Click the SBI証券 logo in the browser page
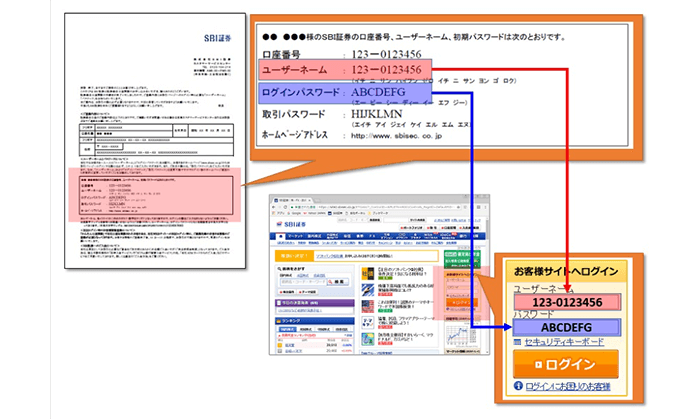Image resolution: width=700 pixels, height=419 pixels. pos(291,224)
